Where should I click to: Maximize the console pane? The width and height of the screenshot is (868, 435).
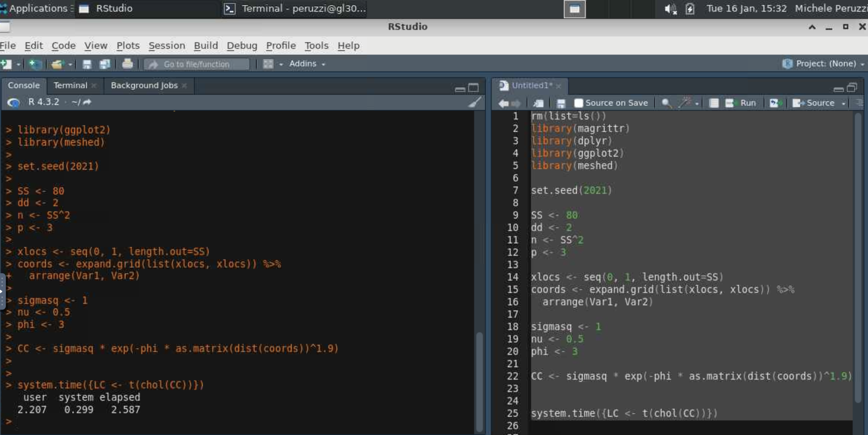coord(473,87)
